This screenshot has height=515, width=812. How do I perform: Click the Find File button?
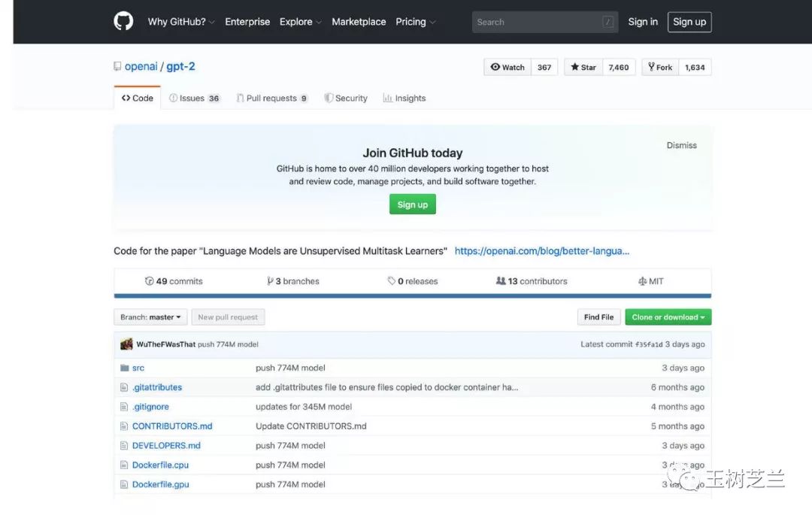(x=598, y=317)
